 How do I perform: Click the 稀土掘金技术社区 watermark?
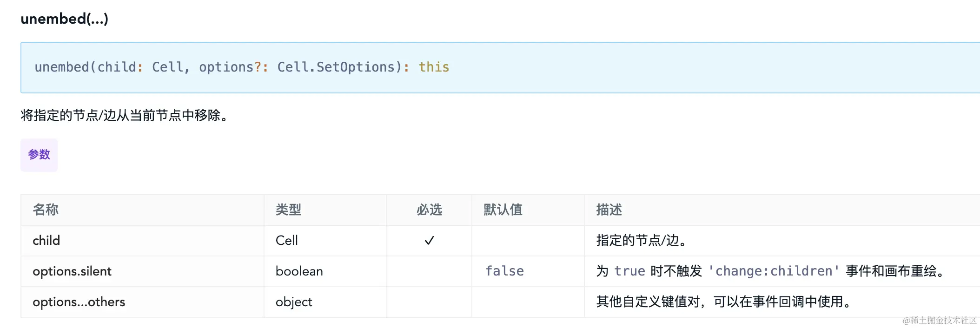click(x=940, y=320)
